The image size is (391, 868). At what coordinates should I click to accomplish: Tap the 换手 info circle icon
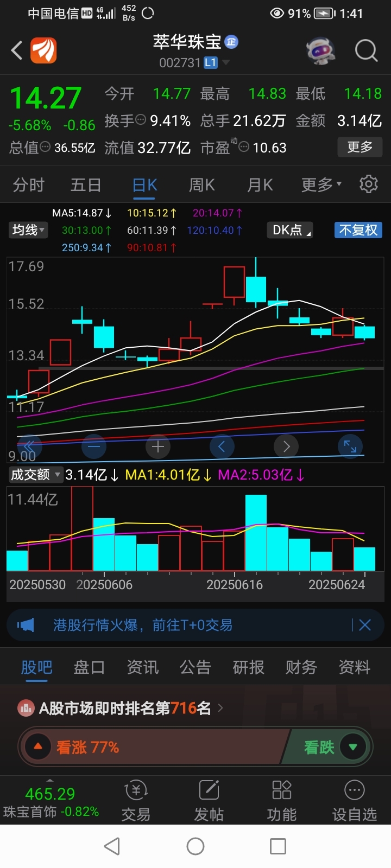coord(141,120)
